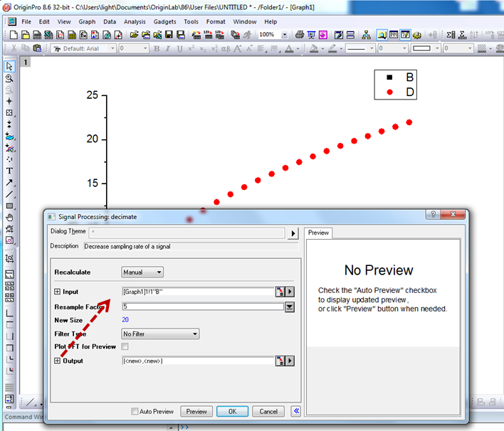The height and width of the screenshot is (431, 504).
Task: Collapse the preview panel with the double-arrow button
Action: (296, 411)
